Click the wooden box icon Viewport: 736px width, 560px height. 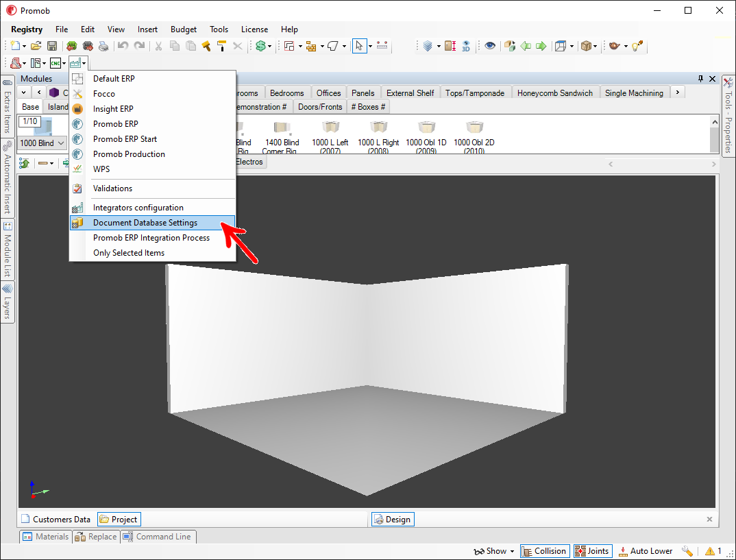[x=586, y=45]
